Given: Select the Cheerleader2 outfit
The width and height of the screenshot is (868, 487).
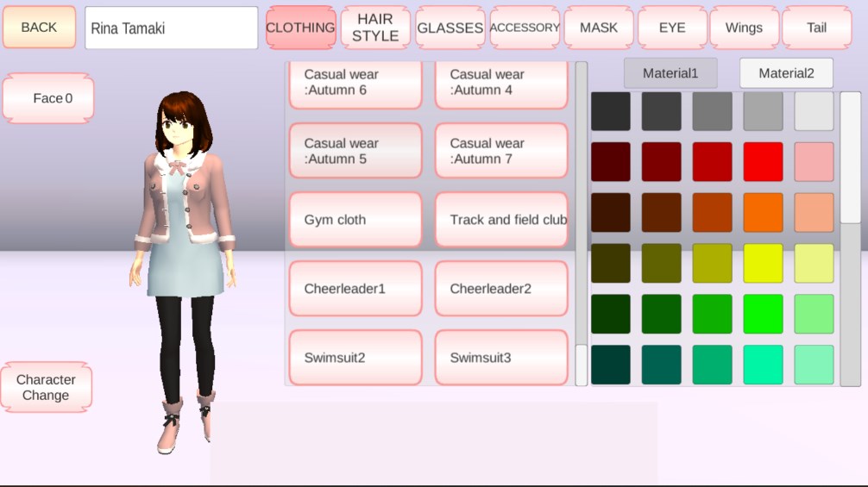Looking at the screenshot, I should (x=501, y=289).
